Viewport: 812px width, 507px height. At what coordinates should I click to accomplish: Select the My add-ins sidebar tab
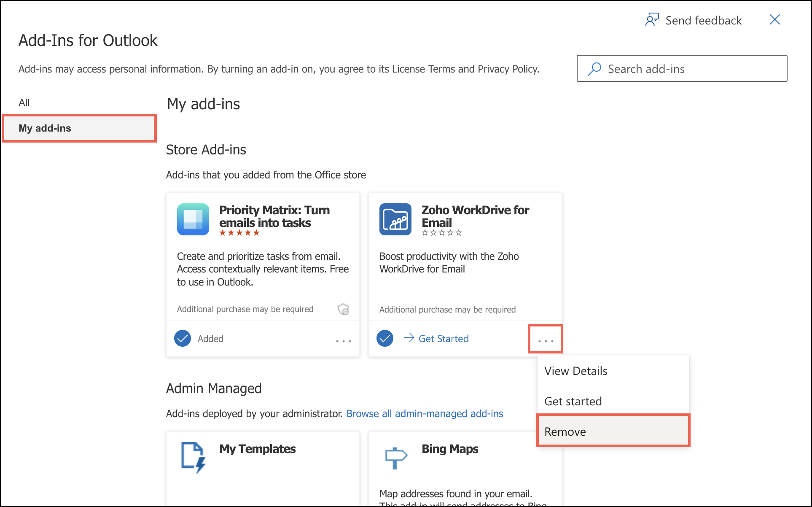pyautogui.click(x=45, y=128)
